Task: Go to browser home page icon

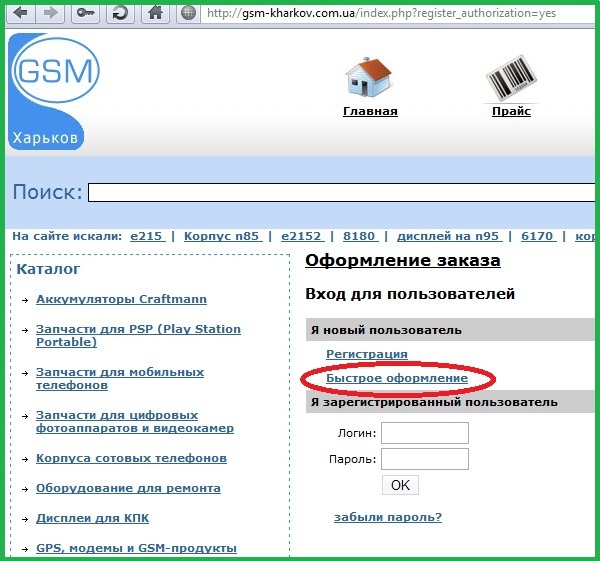Action: 154,15
